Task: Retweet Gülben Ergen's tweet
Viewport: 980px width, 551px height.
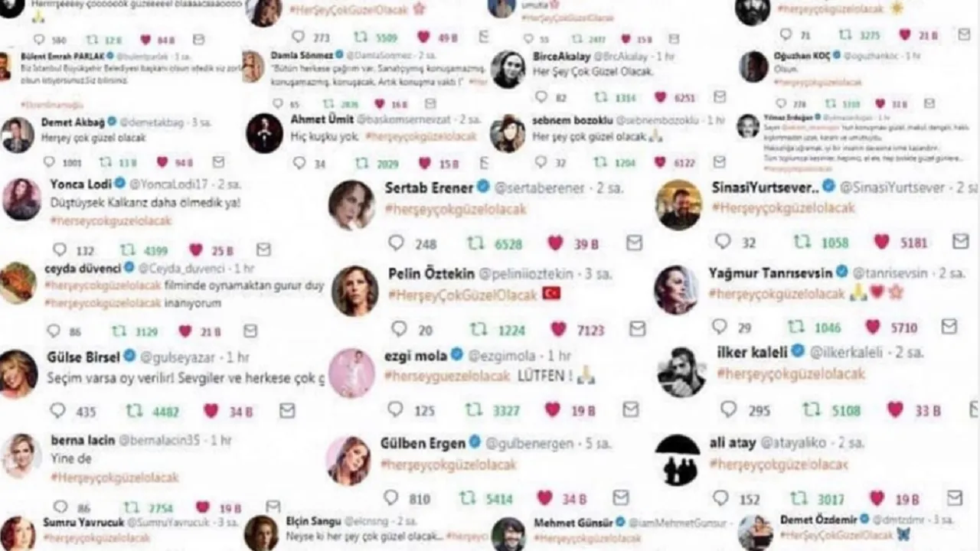Action: click(x=467, y=498)
